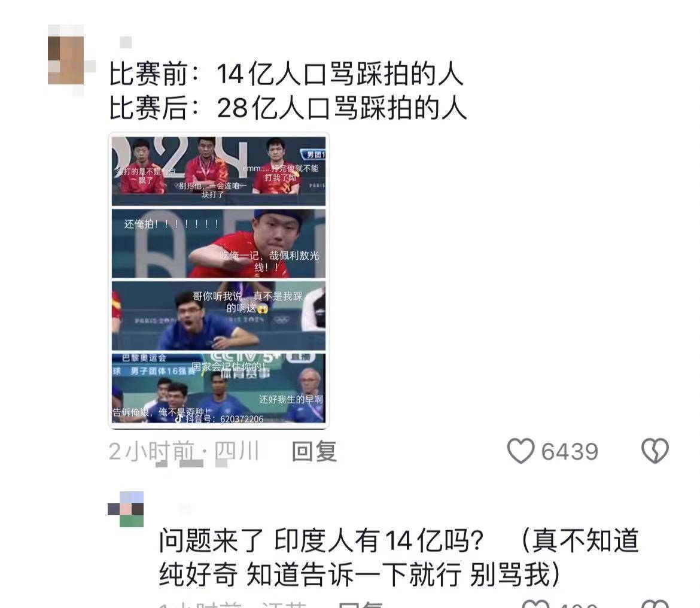Open the four-panel meme image
700x608 pixels.
(x=219, y=280)
